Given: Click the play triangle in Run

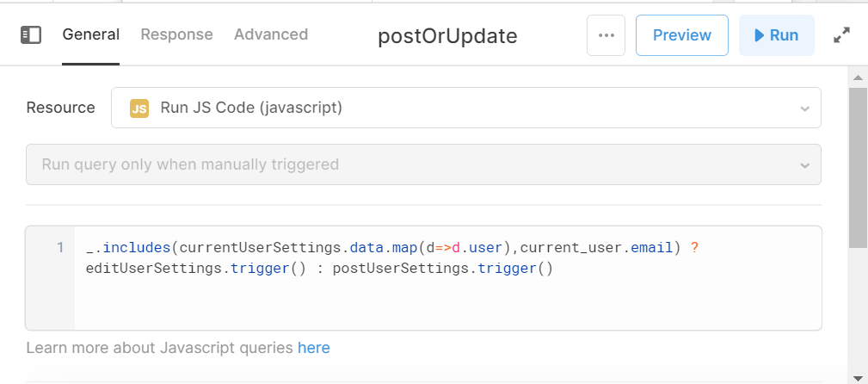Looking at the screenshot, I should coord(759,35).
